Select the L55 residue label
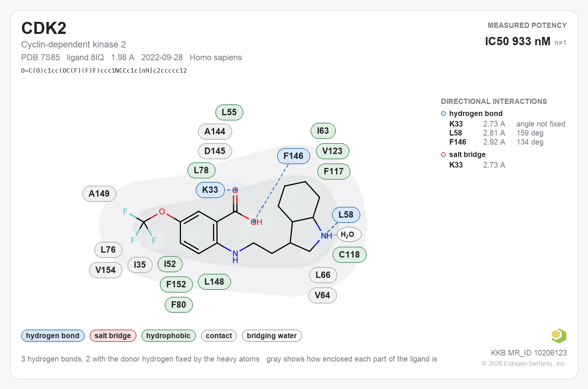This screenshot has height=389, width=588. click(x=229, y=112)
